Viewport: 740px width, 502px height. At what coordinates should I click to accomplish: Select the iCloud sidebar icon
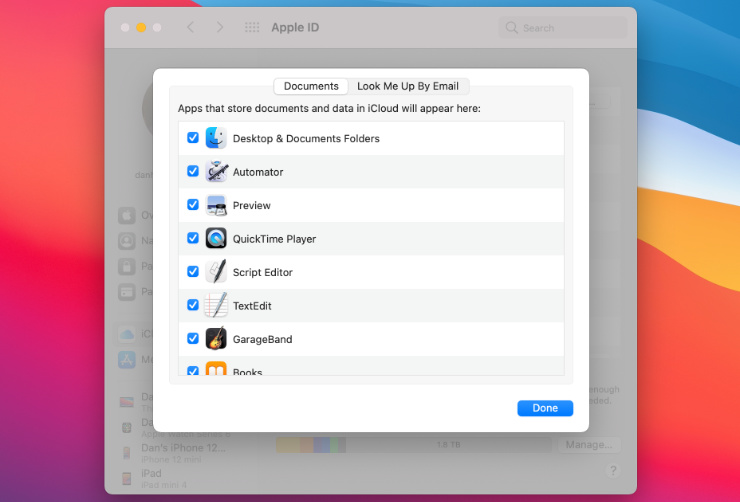(126, 334)
